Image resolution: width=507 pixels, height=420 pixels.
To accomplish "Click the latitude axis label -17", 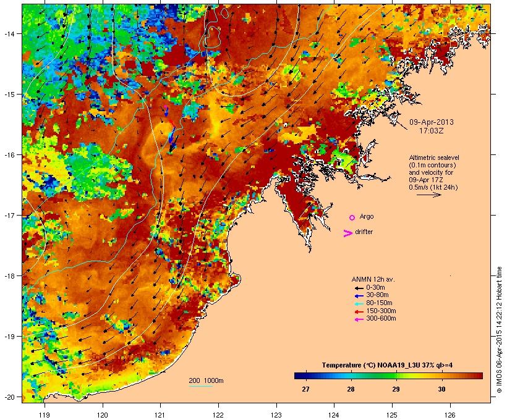I will pyautogui.click(x=9, y=215).
